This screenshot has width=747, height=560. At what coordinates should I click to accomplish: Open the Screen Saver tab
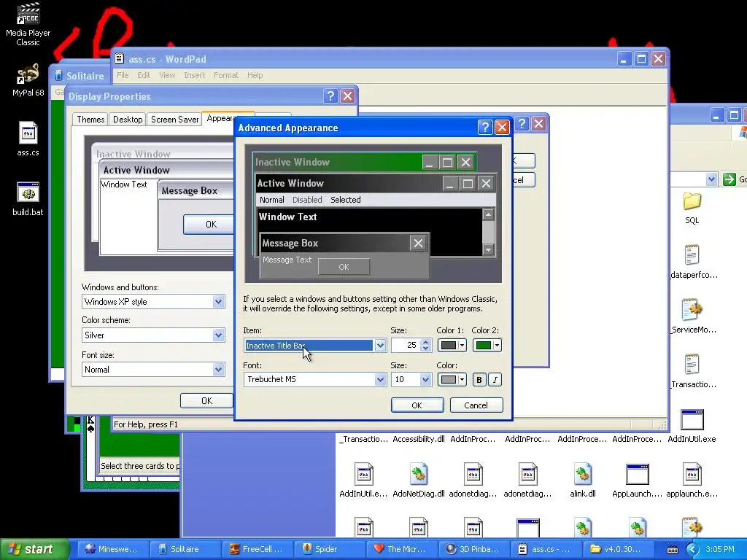174,120
